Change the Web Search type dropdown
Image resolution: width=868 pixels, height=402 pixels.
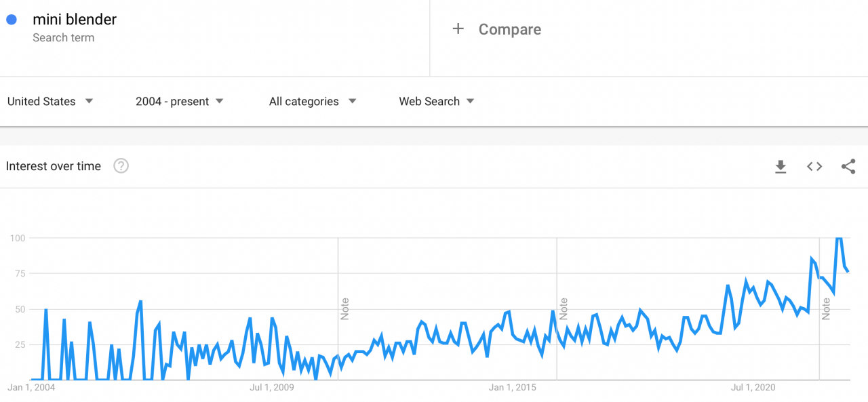click(x=436, y=102)
